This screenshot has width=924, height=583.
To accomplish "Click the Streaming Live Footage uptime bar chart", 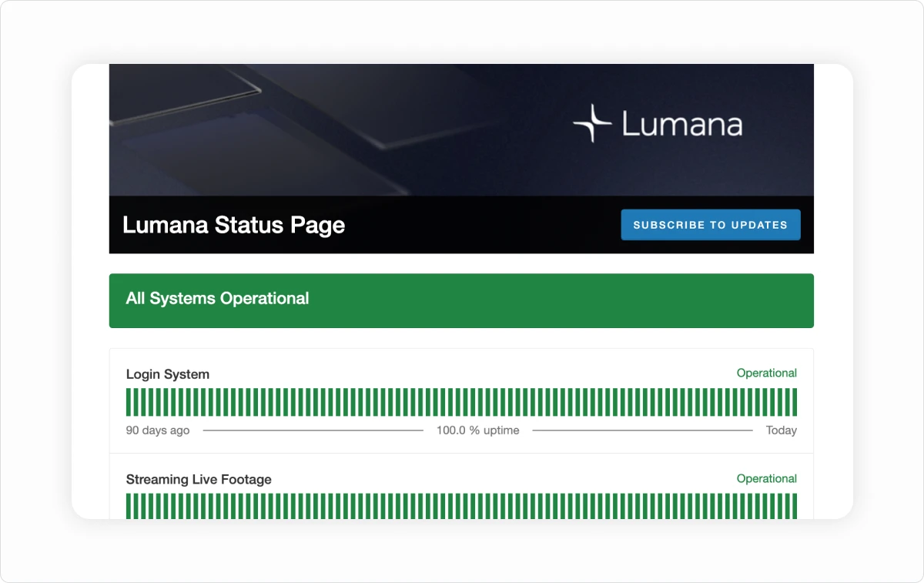I will click(461, 506).
